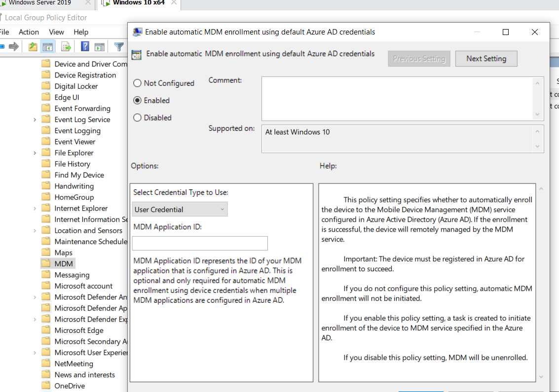Click the Export List icon
This screenshot has width=559, height=392.
(x=65, y=46)
